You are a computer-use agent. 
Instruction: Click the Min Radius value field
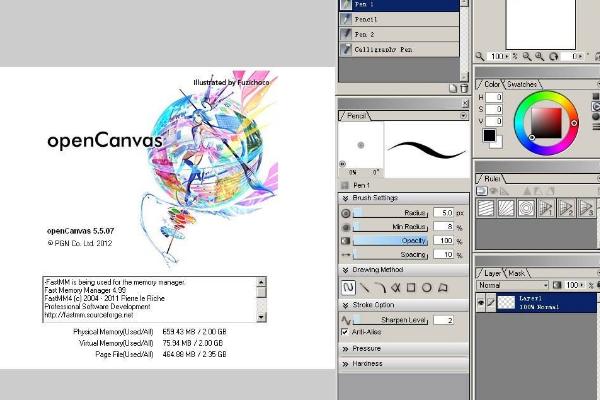[x=443, y=227]
